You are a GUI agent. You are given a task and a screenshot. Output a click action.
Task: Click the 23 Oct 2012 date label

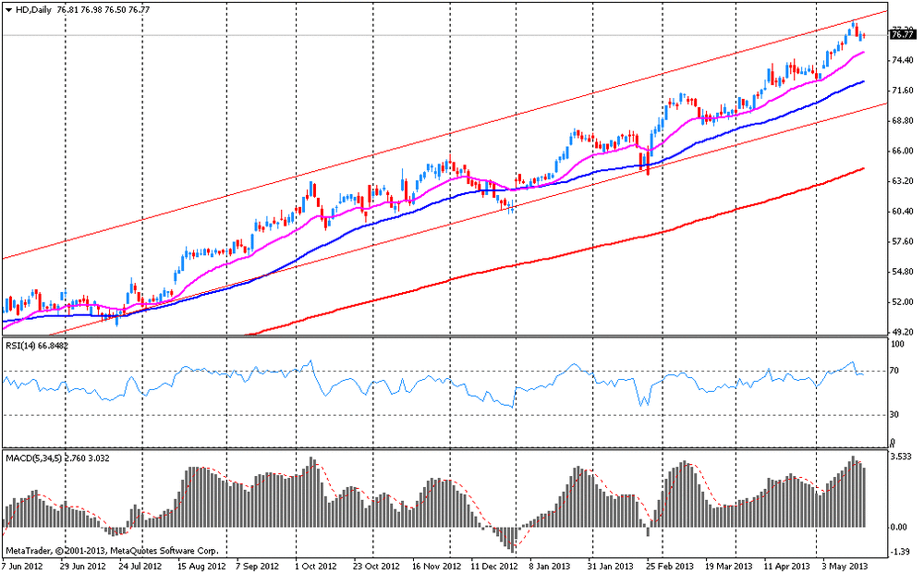(376, 567)
